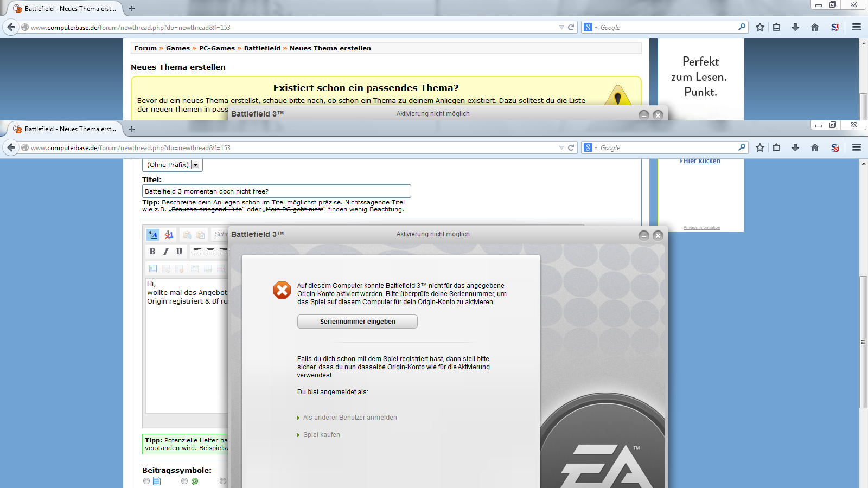Click into the message text area starting Hi,

click(x=187, y=346)
